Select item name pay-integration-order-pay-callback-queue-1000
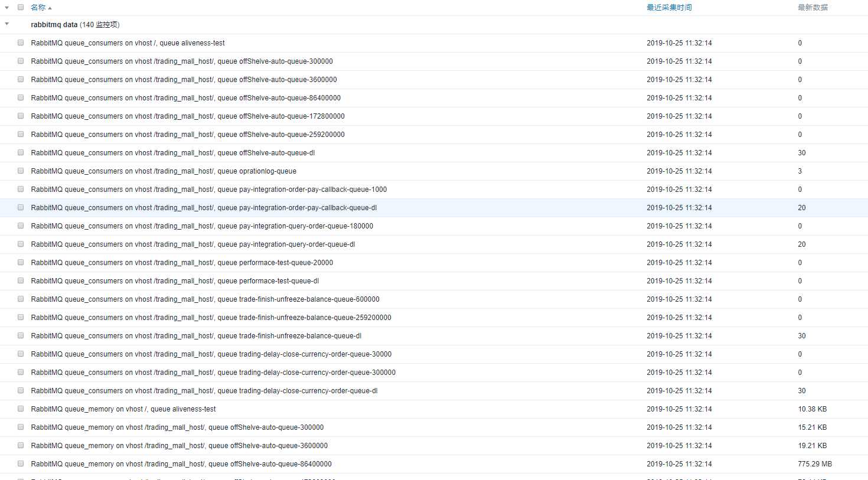The image size is (868, 480). [209, 190]
